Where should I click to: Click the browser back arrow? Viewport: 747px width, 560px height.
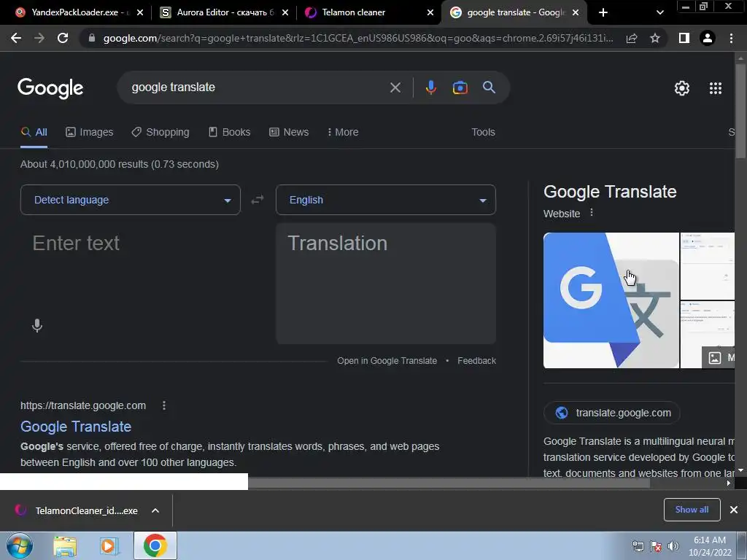point(16,38)
